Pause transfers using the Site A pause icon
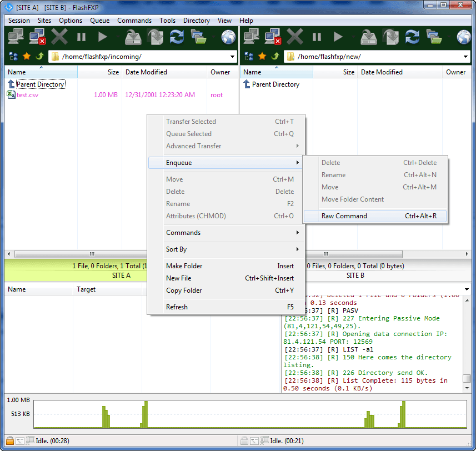 coord(81,37)
